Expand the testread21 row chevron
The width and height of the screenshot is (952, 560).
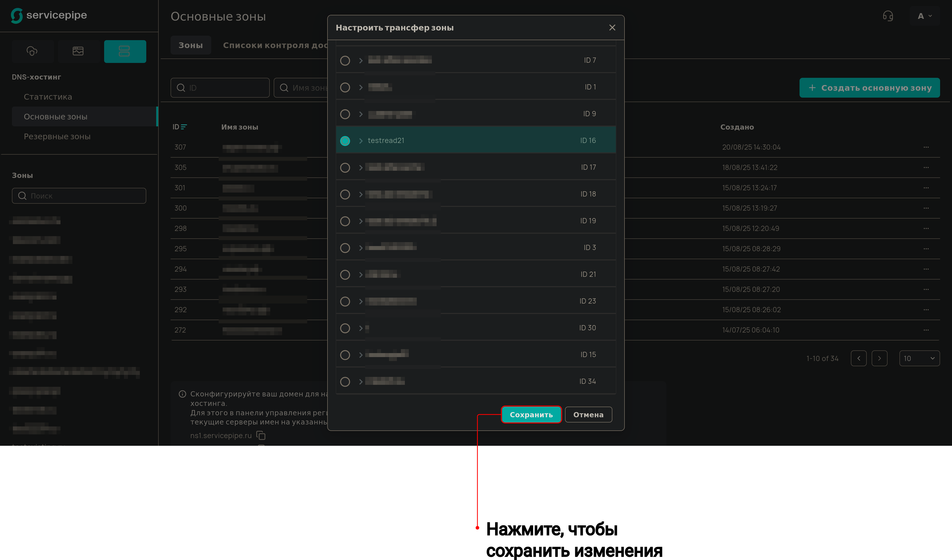click(x=361, y=141)
